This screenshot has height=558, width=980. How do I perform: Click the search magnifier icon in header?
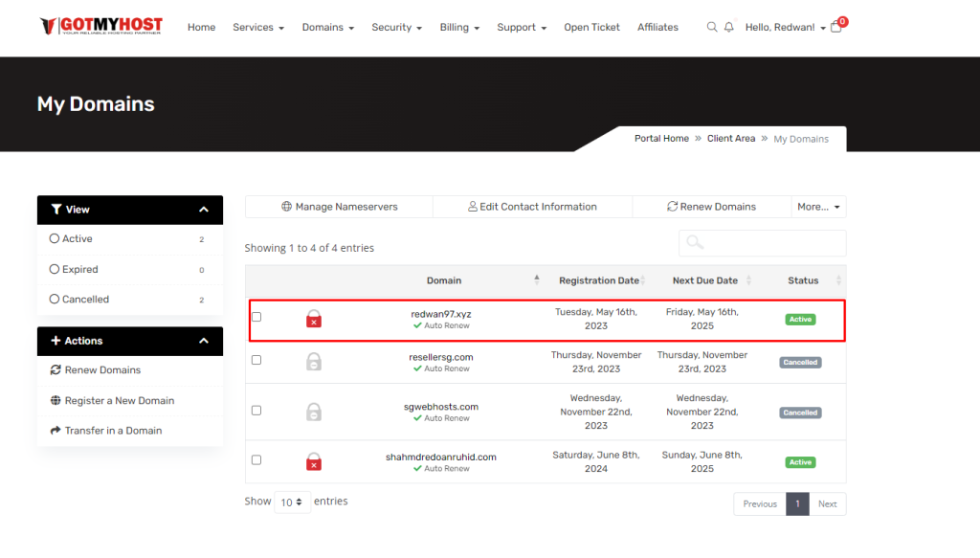point(711,28)
